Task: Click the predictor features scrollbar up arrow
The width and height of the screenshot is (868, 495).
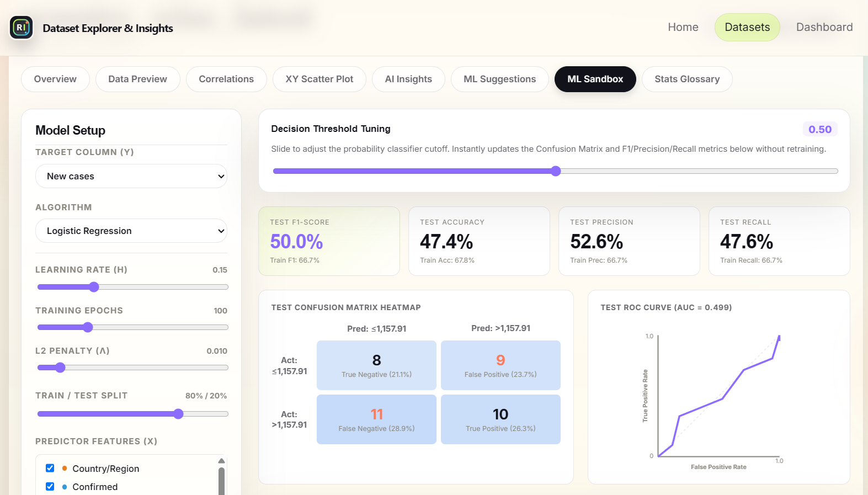Action: (221, 461)
